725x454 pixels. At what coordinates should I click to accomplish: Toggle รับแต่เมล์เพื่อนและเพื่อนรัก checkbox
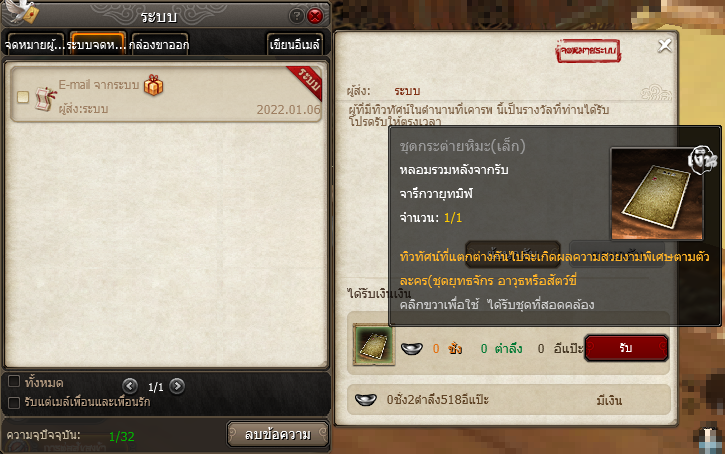click(x=14, y=402)
